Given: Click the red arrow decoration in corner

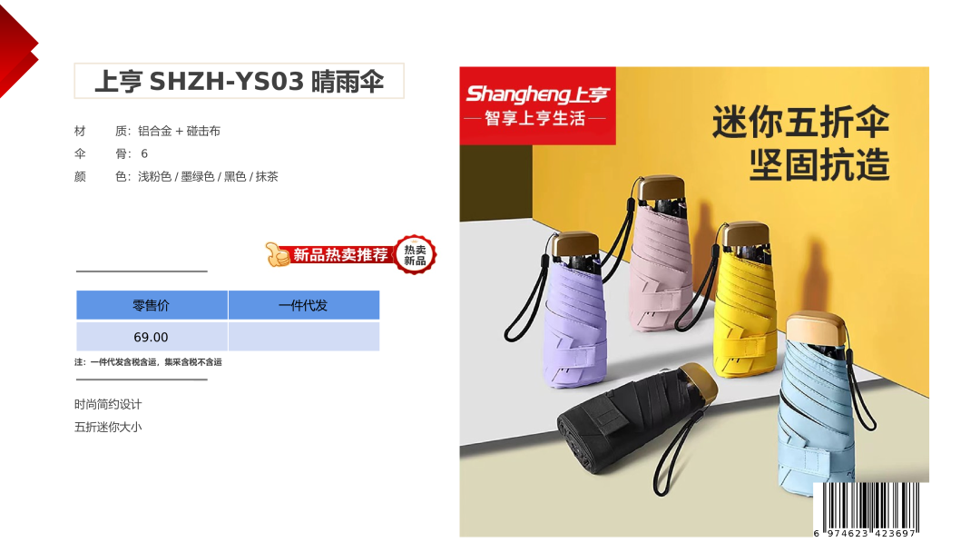Looking at the screenshot, I should click(19, 50).
